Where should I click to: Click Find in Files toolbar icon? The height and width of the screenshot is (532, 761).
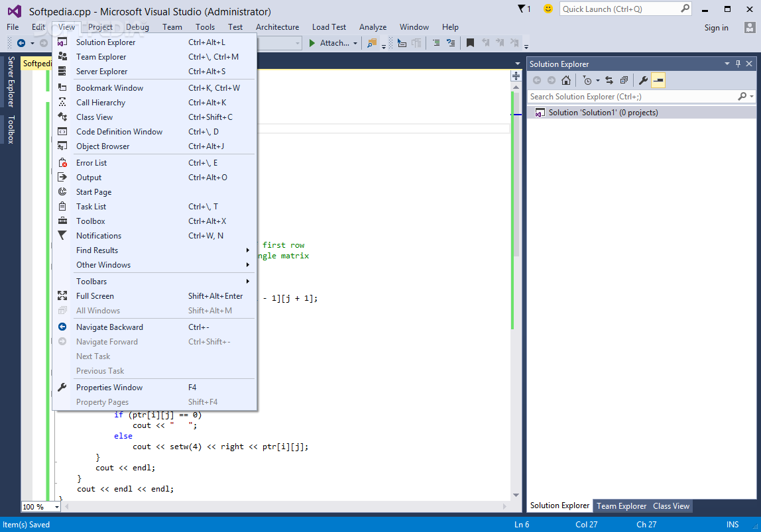tap(372, 43)
